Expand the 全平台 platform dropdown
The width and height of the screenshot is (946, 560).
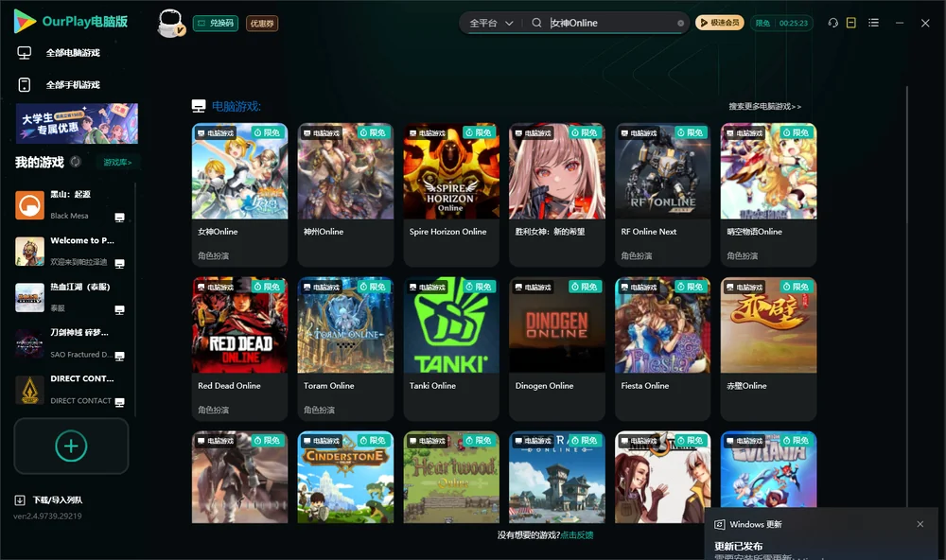click(x=491, y=23)
